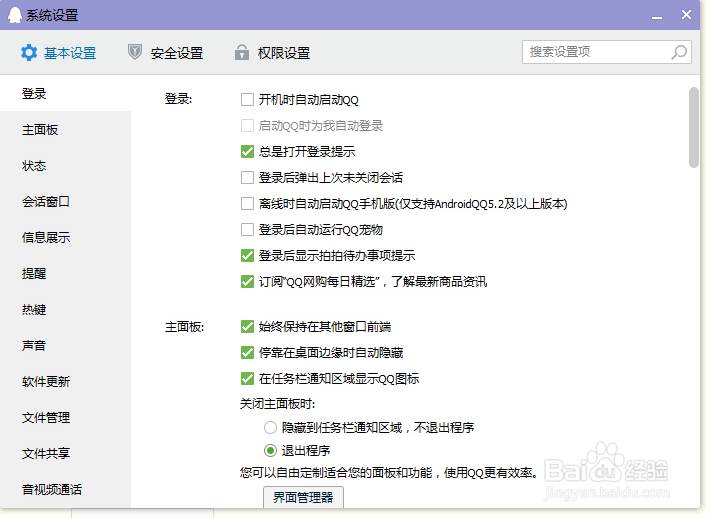Switch to the 安全设置 tab

coord(165,53)
